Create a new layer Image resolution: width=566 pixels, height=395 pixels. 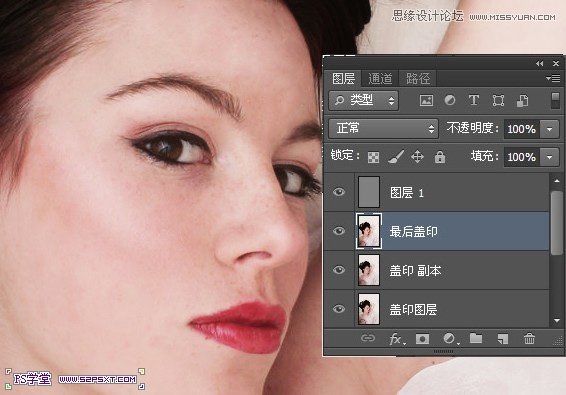coord(502,339)
